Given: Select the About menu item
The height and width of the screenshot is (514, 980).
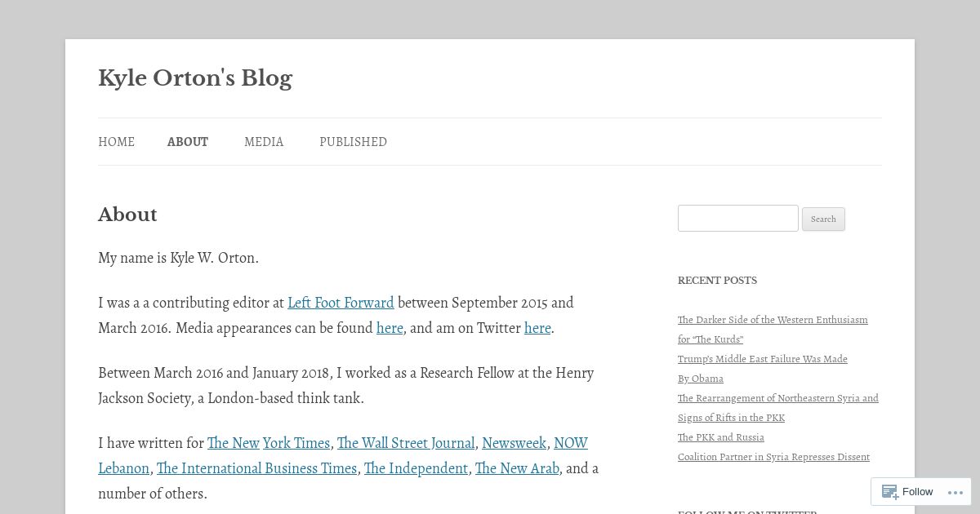Looking at the screenshot, I should coord(188,142).
